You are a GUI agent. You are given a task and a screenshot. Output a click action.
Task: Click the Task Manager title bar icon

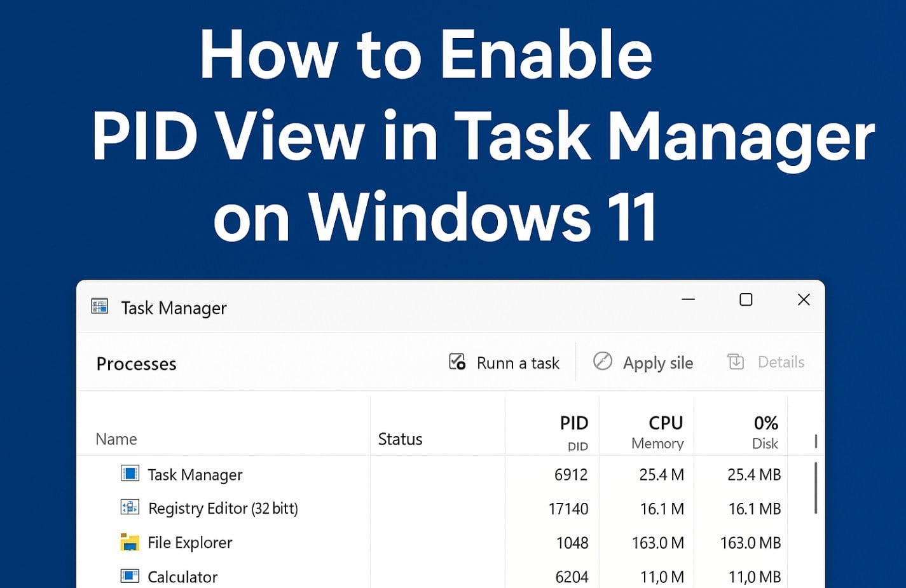pyautogui.click(x=99, y=306)
